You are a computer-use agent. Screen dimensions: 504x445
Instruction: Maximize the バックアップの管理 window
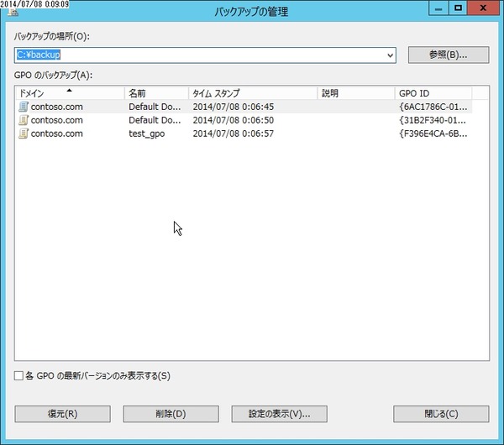(458, 8)
